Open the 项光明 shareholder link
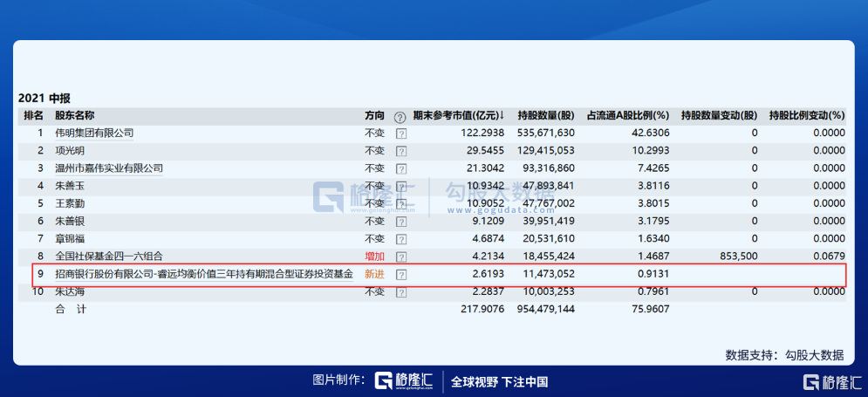The width and height of the screenshot is (868, 397). click(71, 151)
